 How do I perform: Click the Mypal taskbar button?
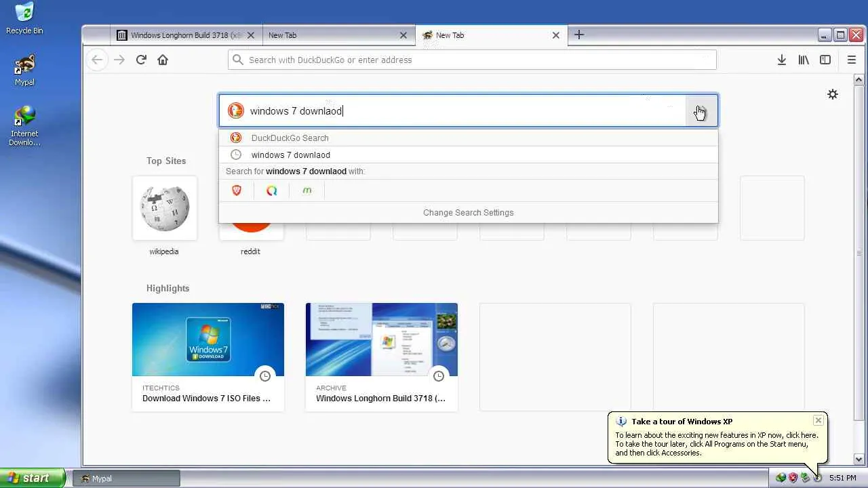[x=126, y=479]
